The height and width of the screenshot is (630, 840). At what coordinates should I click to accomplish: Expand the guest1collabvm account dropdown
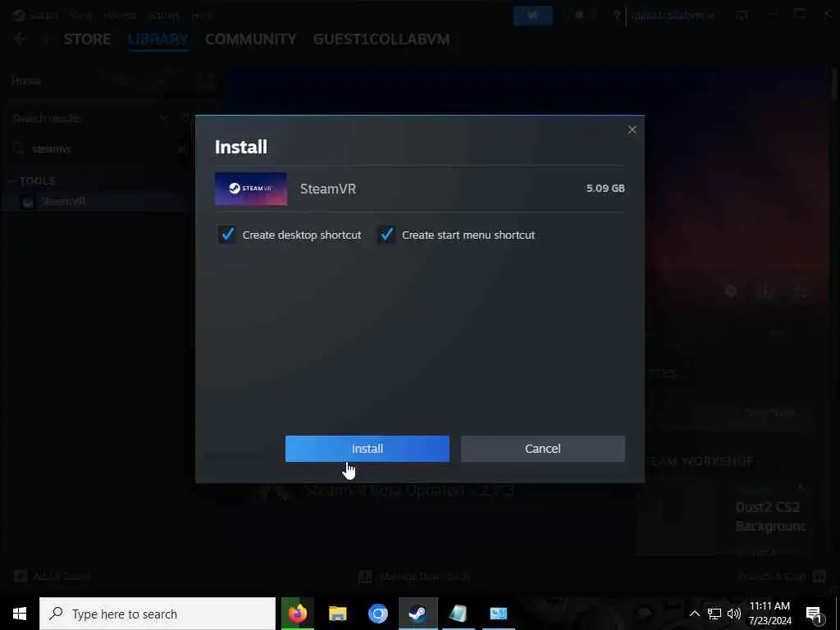(673, 15)
